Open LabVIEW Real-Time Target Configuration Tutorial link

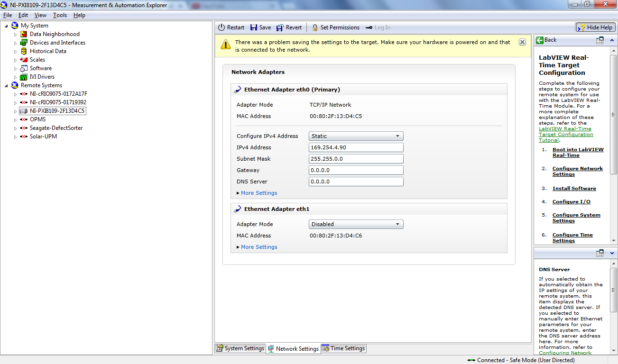(x=565, y=134)
